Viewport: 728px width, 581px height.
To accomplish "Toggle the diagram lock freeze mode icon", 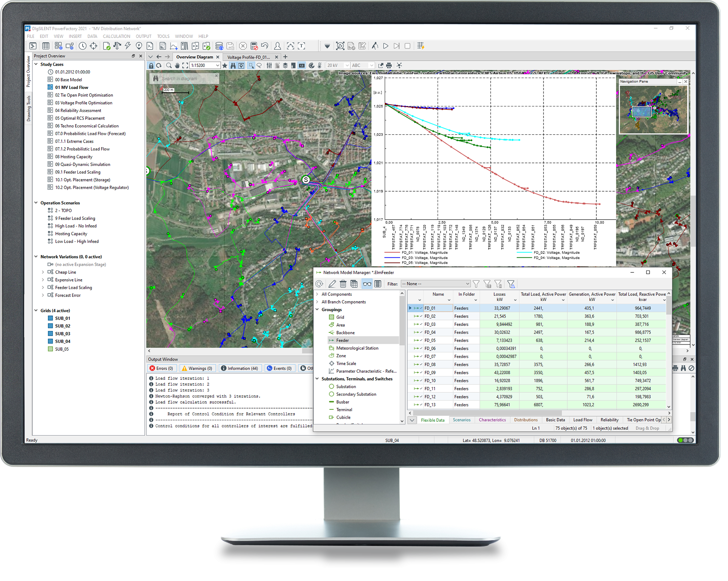I will pyautogui.click(x=151, y=66).
